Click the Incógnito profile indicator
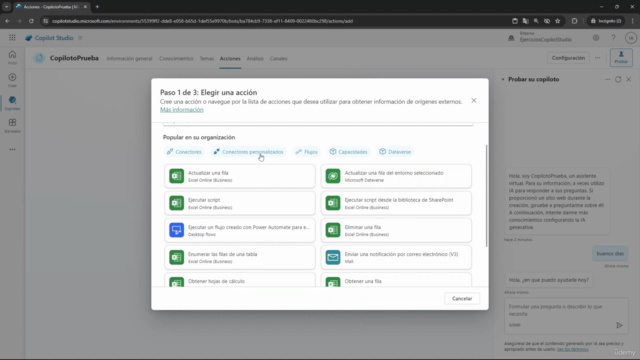Viewport: 640px width, 360px height. 606,21
